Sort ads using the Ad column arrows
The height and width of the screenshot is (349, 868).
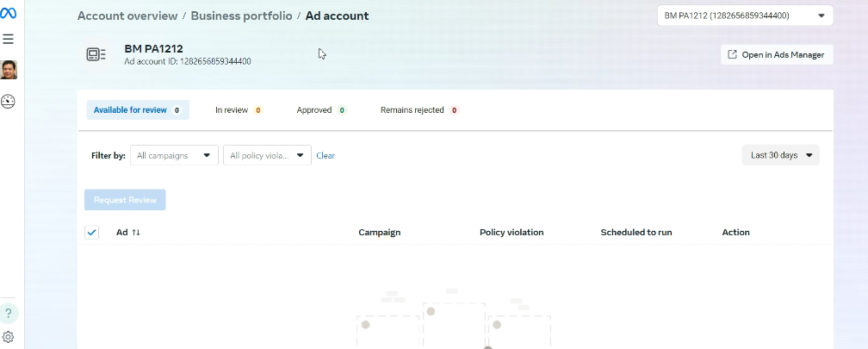click(136, 233)
